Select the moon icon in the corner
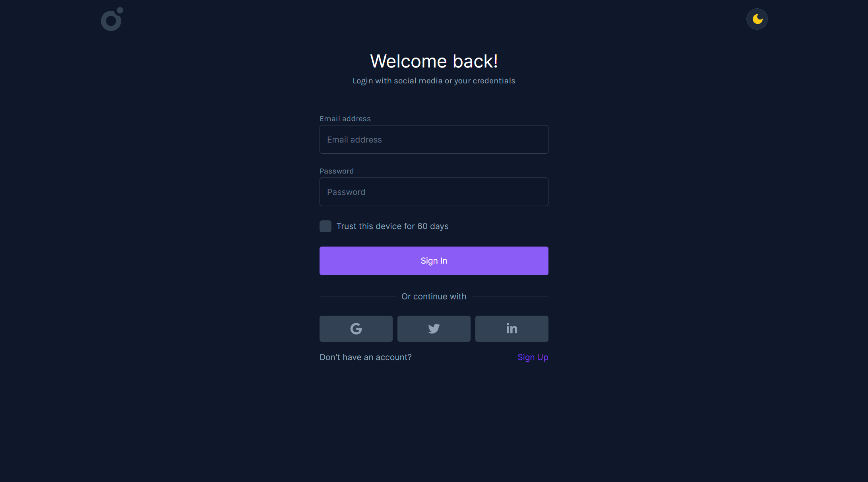868x482 pixels. (x=757, y=19)
